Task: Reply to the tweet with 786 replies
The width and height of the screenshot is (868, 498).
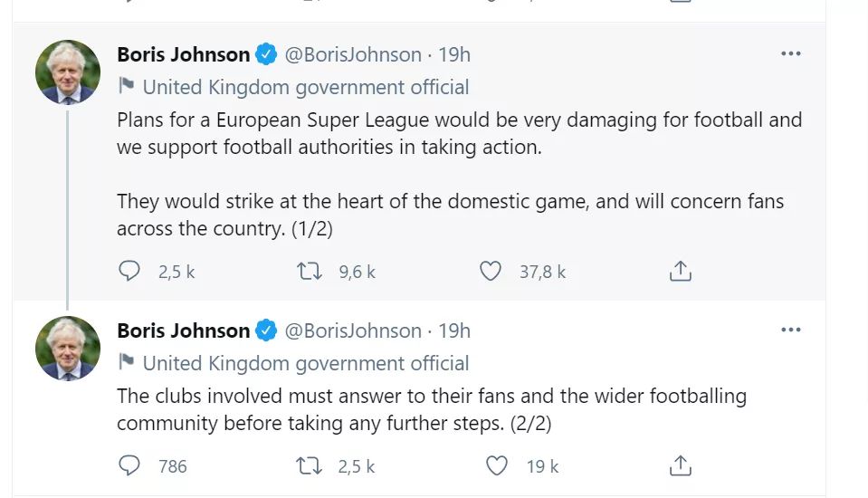Action: coord(130,465)
